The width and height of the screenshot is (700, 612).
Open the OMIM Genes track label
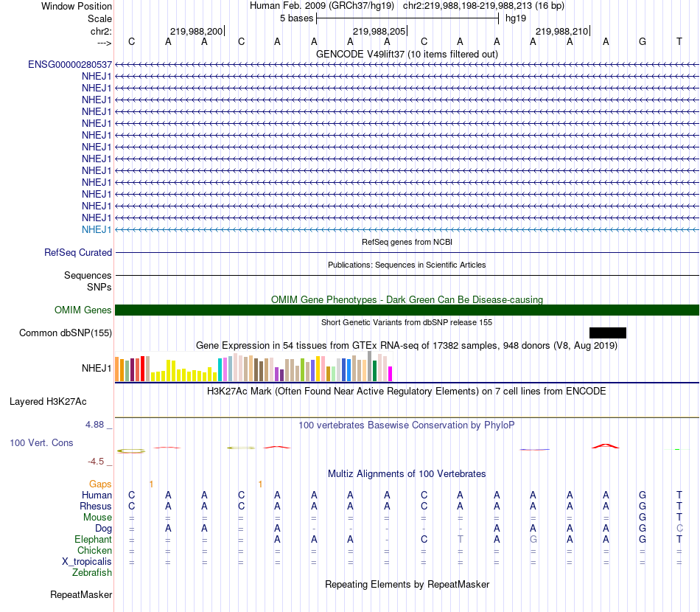[83, 310]
